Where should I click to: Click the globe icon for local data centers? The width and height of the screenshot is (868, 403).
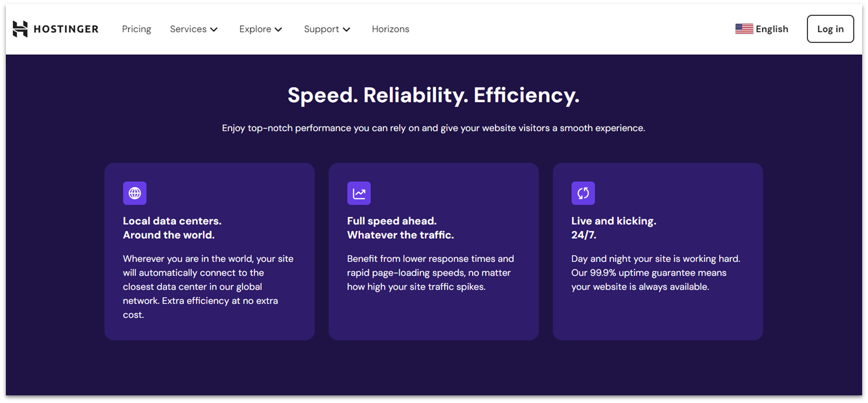coord(135,193)
